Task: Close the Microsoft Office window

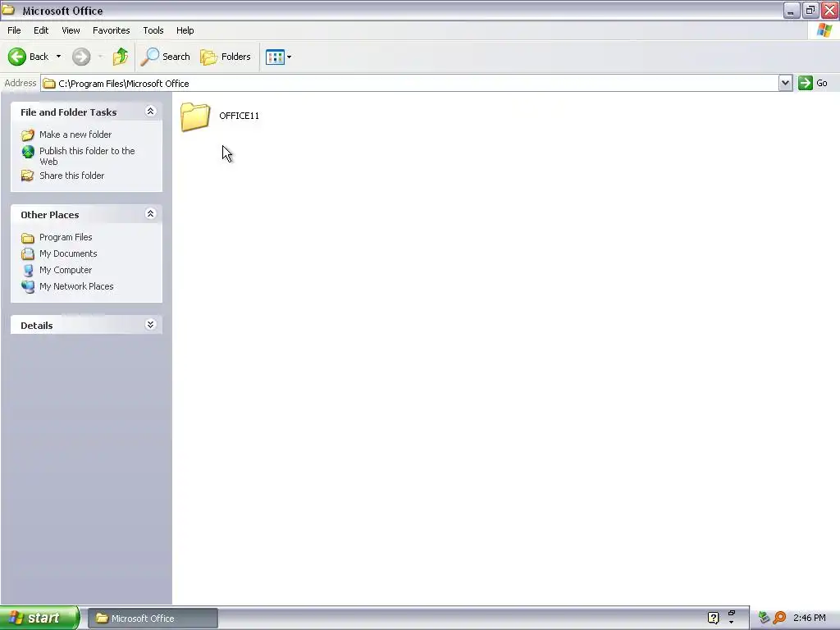Action: (830, 10)
